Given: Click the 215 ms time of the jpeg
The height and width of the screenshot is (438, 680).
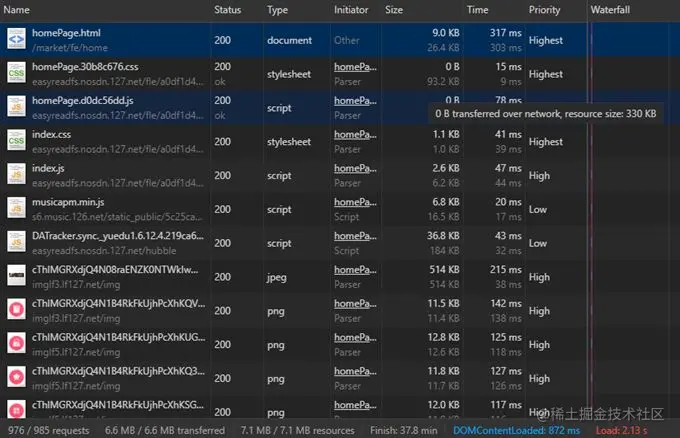Looking at the screenshot, I should tap(506, 270).
